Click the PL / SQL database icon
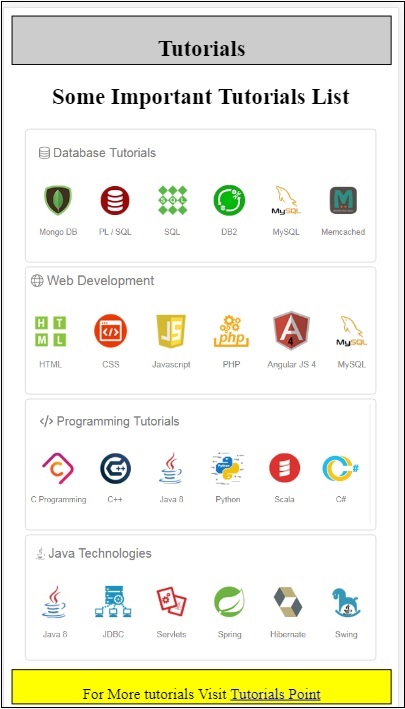The height and width of the screenshot is (709, 405). point(115,200)
